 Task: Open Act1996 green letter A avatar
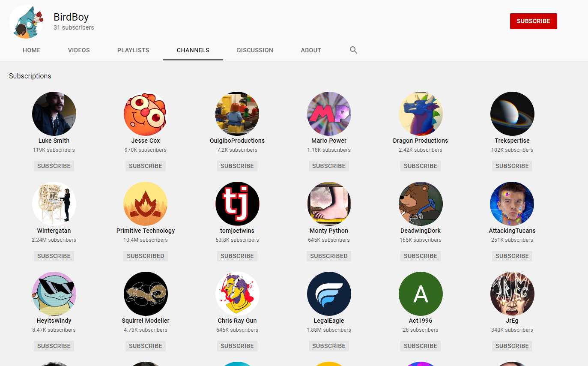point(421,294)
